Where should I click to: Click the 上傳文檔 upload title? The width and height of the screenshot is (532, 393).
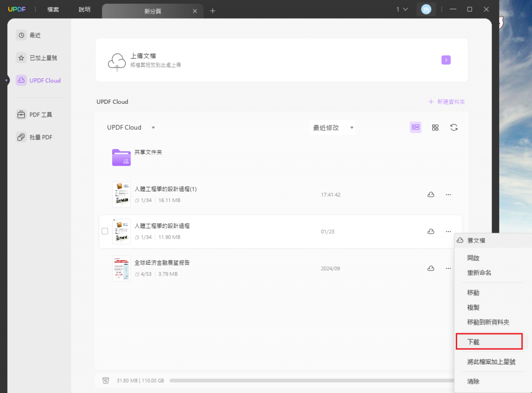click(143, 56)
